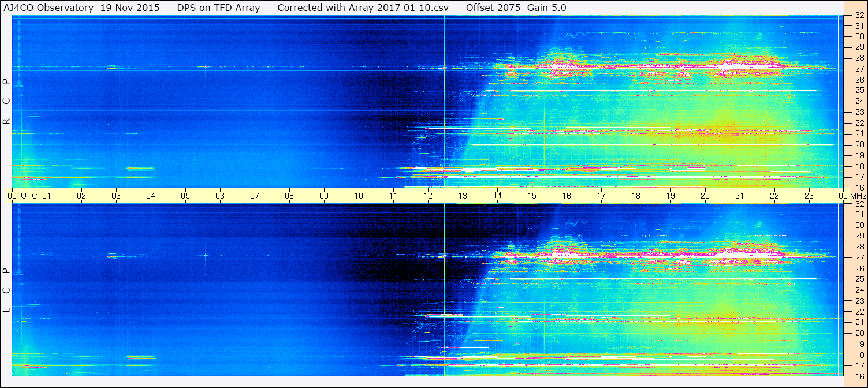Viewport: 868px width, 388px height.
Task: Select hour 05 on the UTC time axis
Action: pos(185,196)
